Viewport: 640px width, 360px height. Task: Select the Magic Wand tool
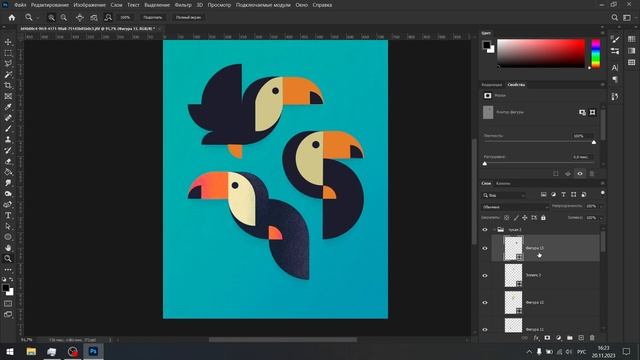pyautogui.click(x=8, y=75)
